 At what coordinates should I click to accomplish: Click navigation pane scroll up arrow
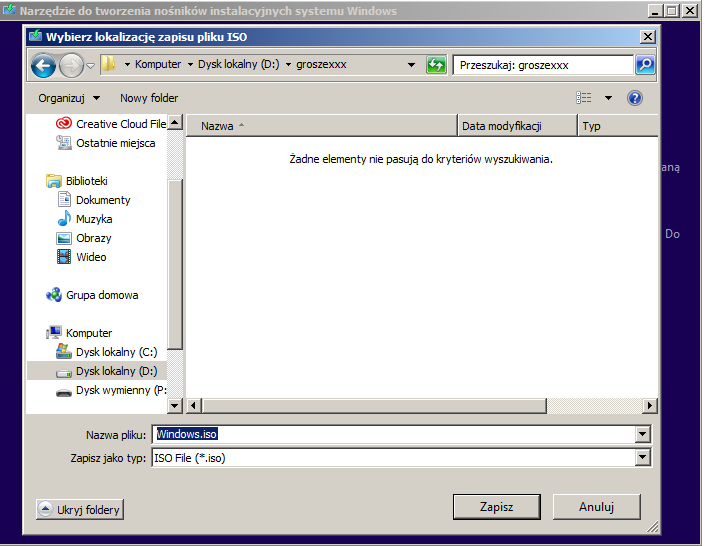tap(175, 123)
